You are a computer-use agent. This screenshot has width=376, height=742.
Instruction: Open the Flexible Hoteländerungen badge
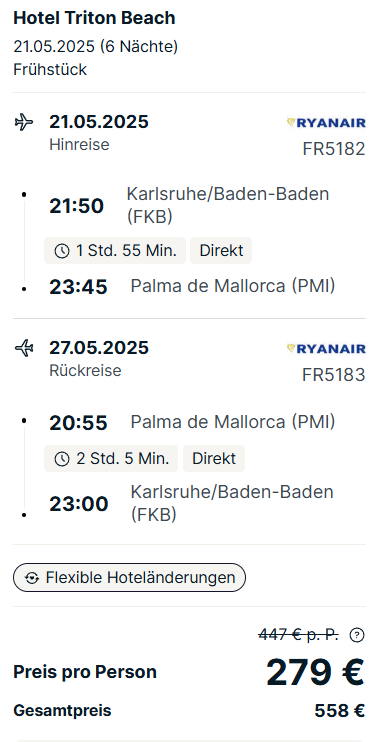click(x=129, y=577)
